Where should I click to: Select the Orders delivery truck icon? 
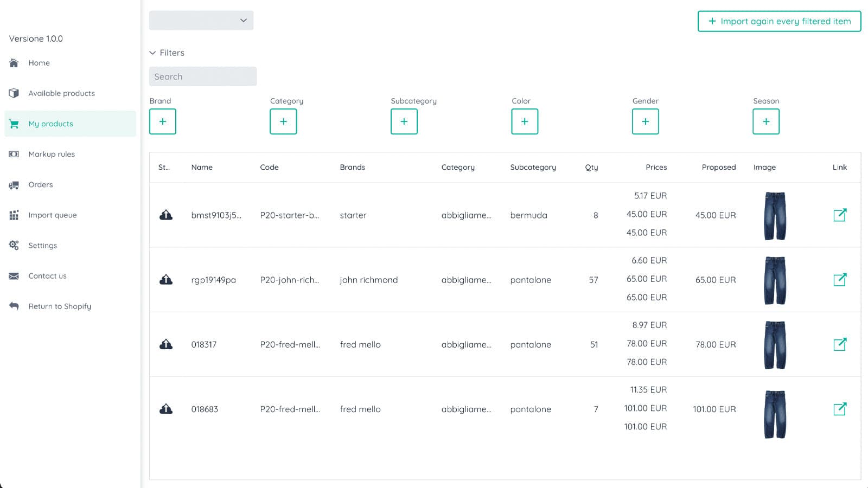(x=13, y=184)
